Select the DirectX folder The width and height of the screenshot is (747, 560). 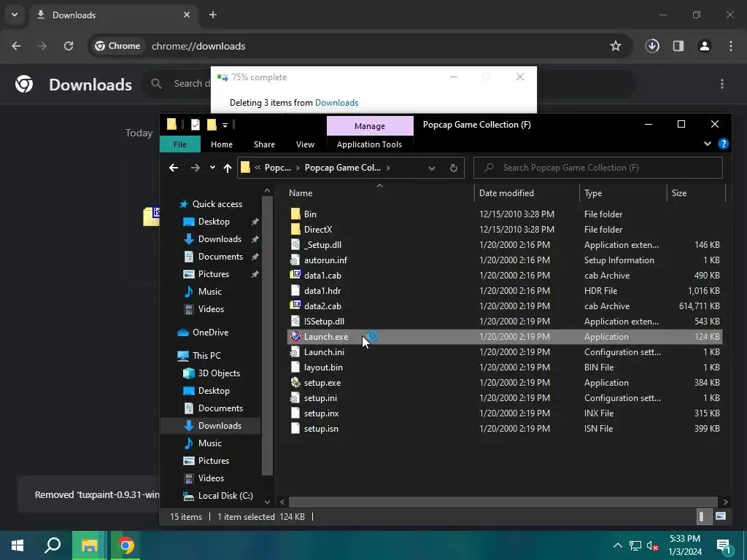(x=318, y=230)
